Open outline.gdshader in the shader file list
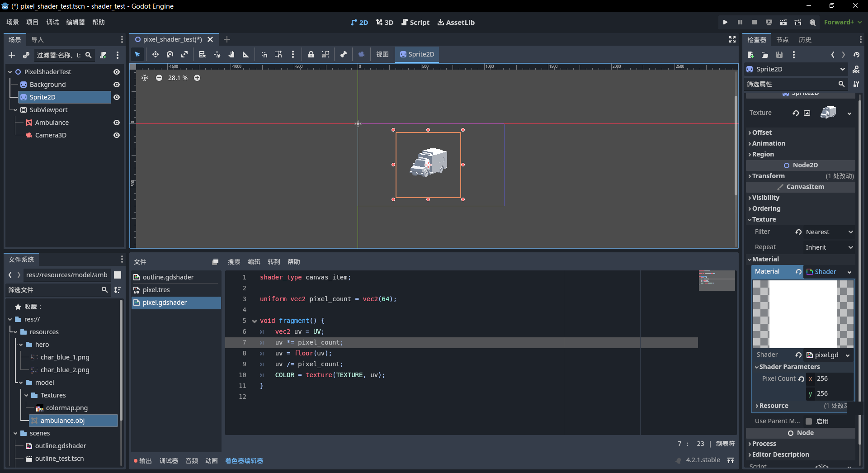The height and width of the screenshot is (473, 868). [168, 277]
